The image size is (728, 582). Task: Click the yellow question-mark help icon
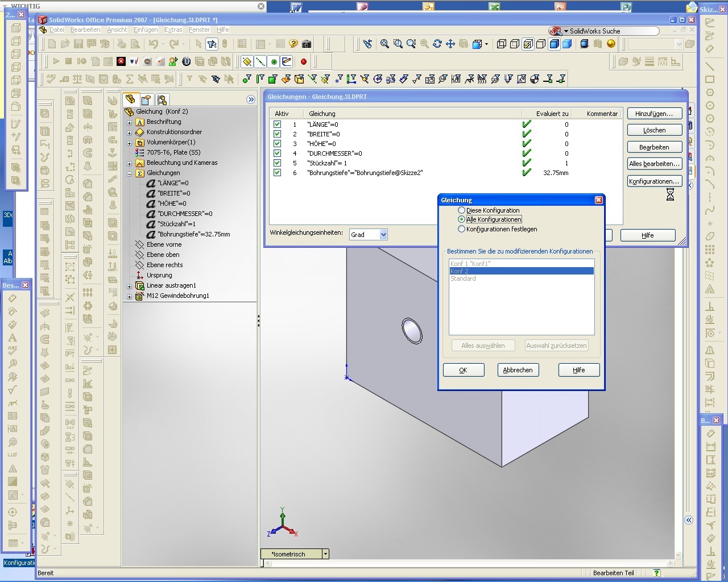293,44
